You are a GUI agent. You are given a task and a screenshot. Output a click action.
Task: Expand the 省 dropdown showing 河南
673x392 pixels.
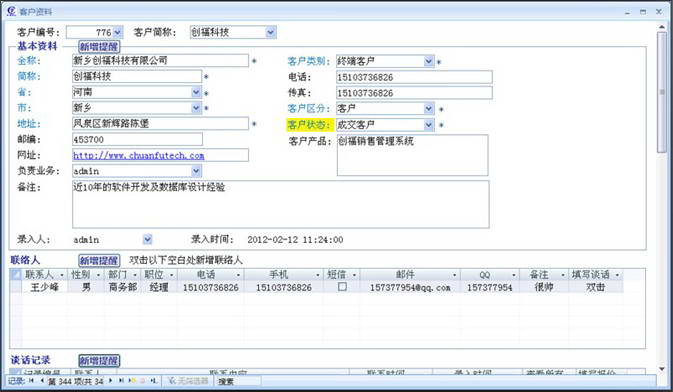click(196, 92)
